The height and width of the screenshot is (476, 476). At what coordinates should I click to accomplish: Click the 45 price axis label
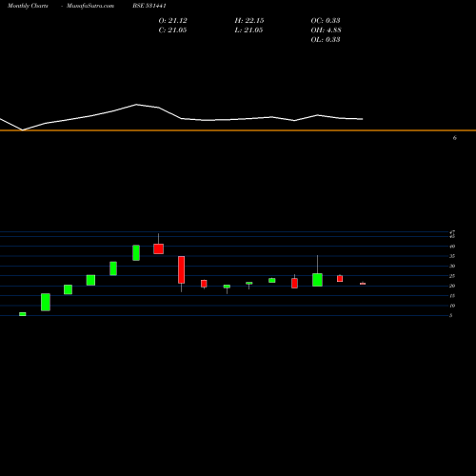[x=452, y=236]
